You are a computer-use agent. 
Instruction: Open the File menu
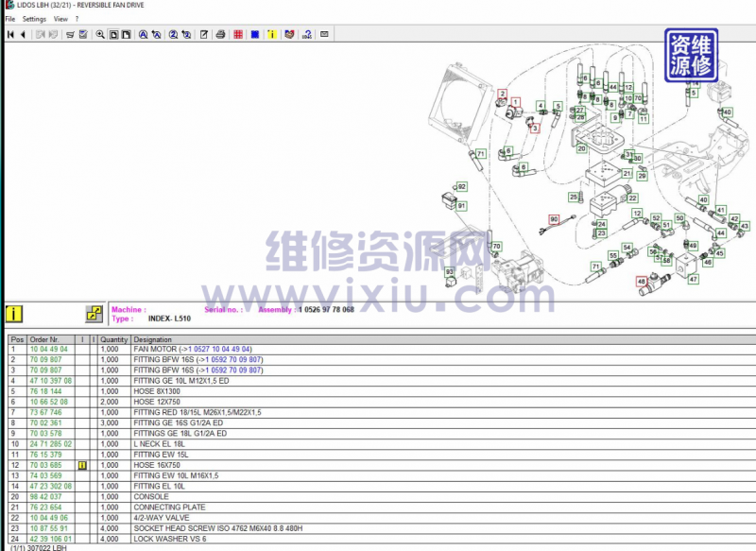10,19
